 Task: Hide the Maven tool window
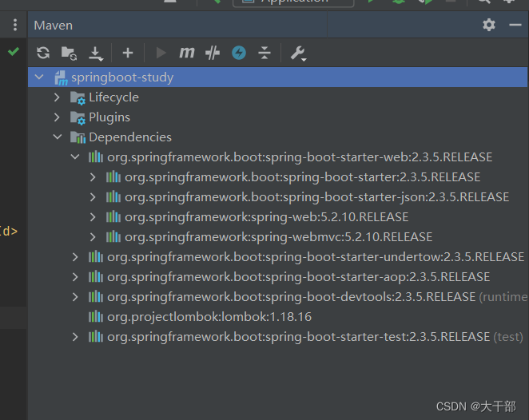point(515,25)
